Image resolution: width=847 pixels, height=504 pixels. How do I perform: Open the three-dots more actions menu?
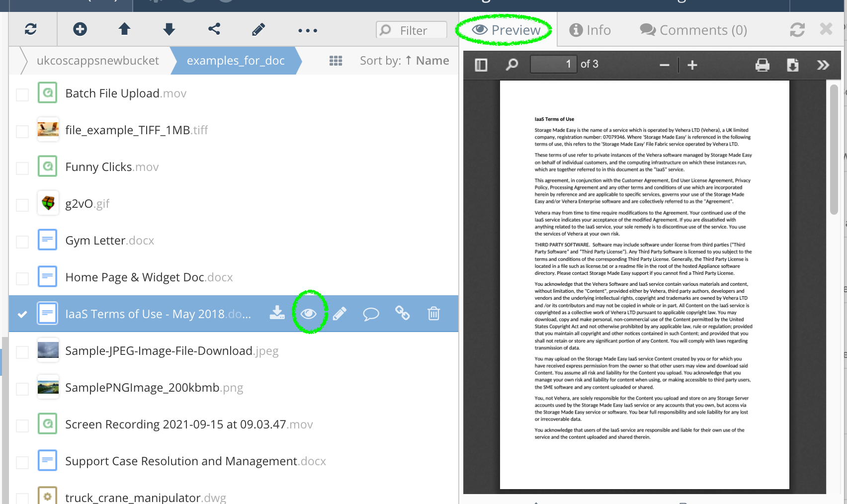click(307, 31)
